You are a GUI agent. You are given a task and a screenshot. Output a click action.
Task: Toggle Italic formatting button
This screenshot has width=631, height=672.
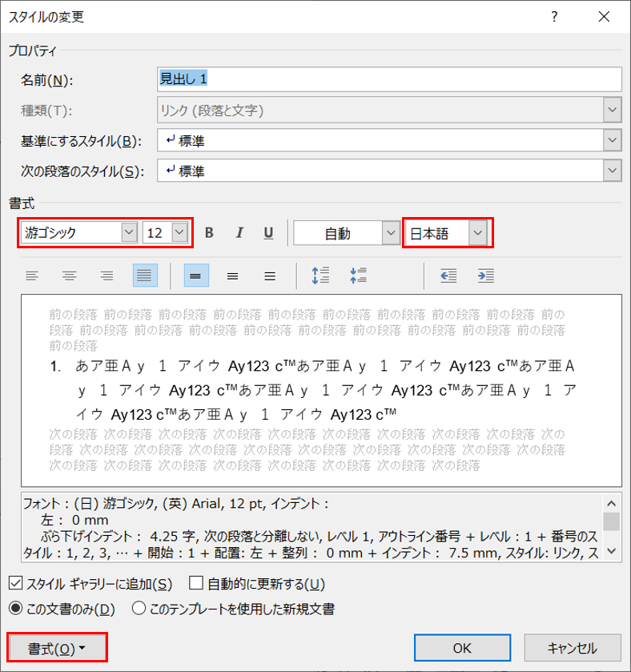click(239, 233)
